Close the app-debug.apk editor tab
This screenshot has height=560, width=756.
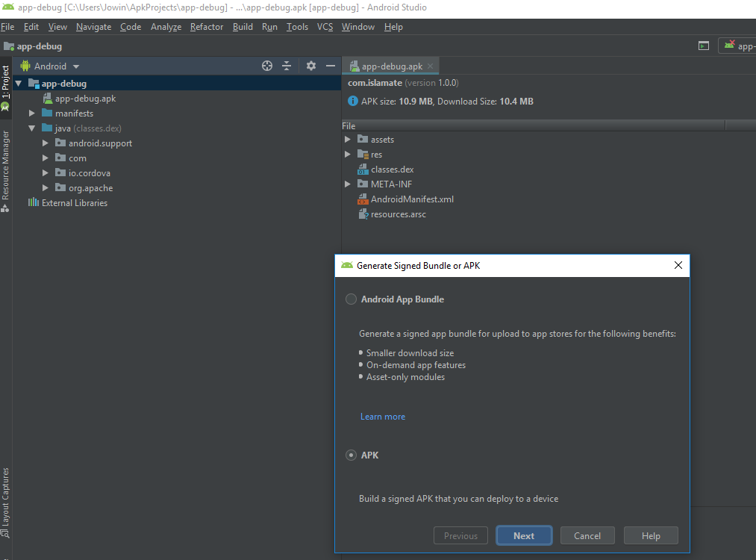[x=430, y=66]
